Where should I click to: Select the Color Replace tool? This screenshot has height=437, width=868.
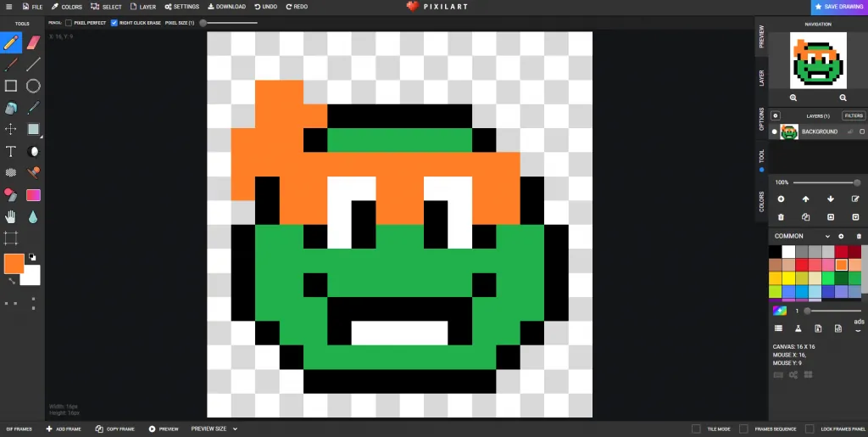tap(11, 195)
